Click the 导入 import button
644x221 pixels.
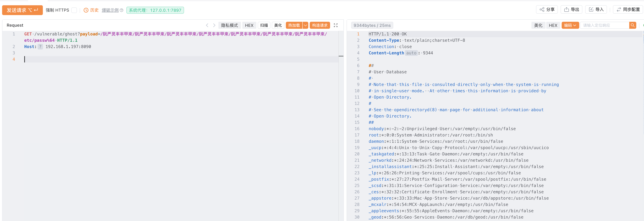(596, 9)
